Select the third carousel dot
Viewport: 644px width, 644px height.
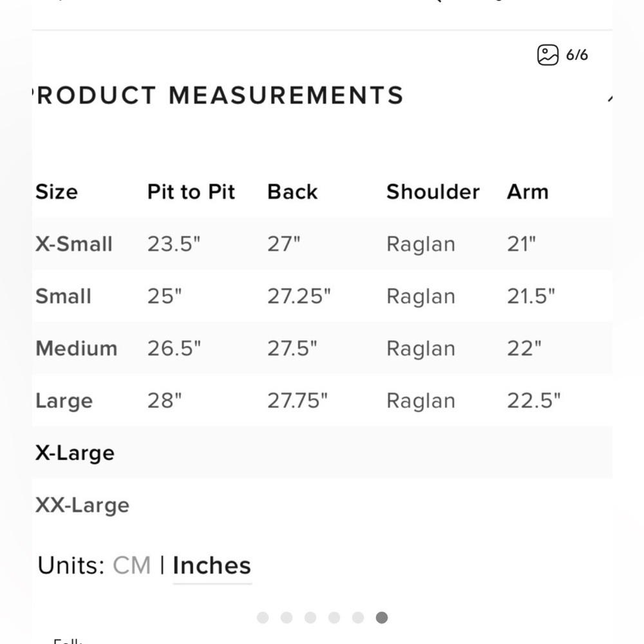[310, 618]
